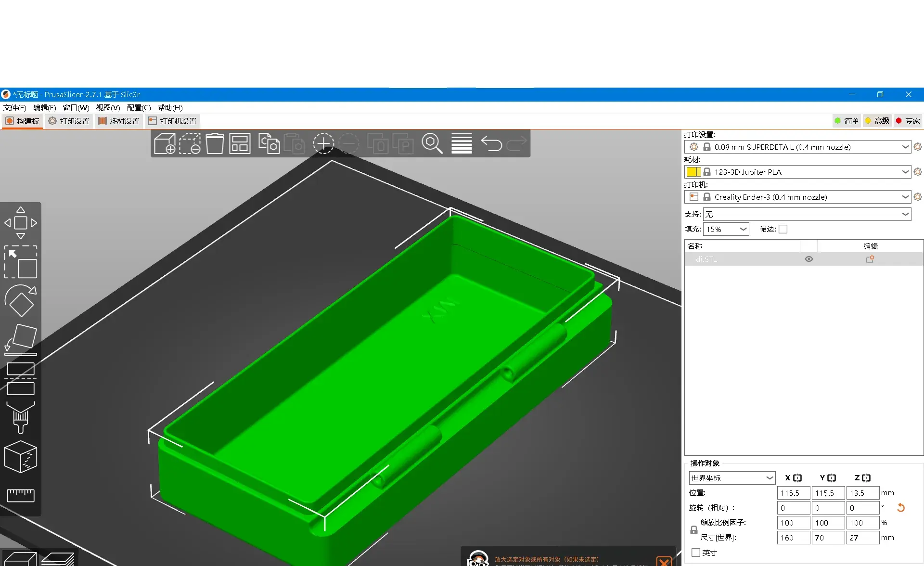The height and width of the screenshot is (566, 924).
Task: Select the Measure ruler tool
Action: (x=21, y=495)
